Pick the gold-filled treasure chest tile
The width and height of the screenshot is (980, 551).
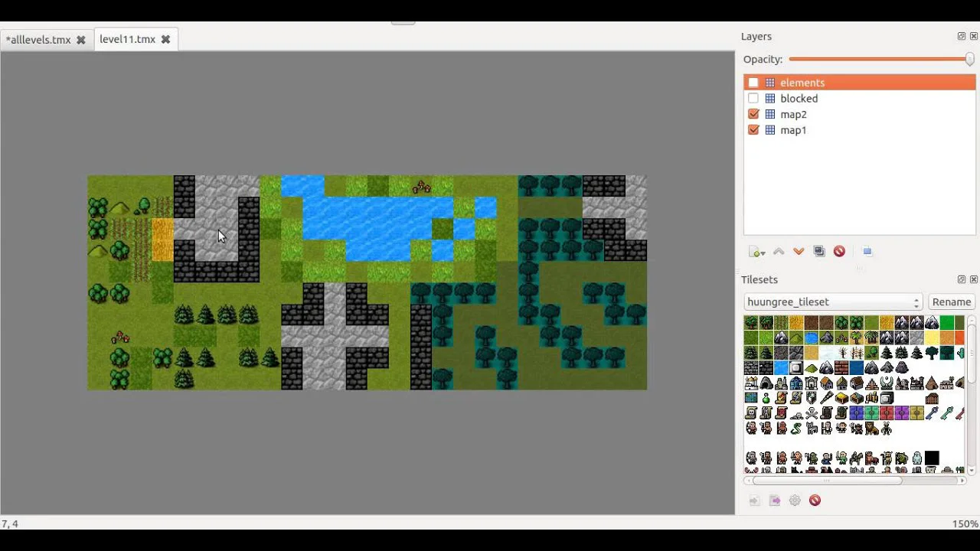[841, 398]
